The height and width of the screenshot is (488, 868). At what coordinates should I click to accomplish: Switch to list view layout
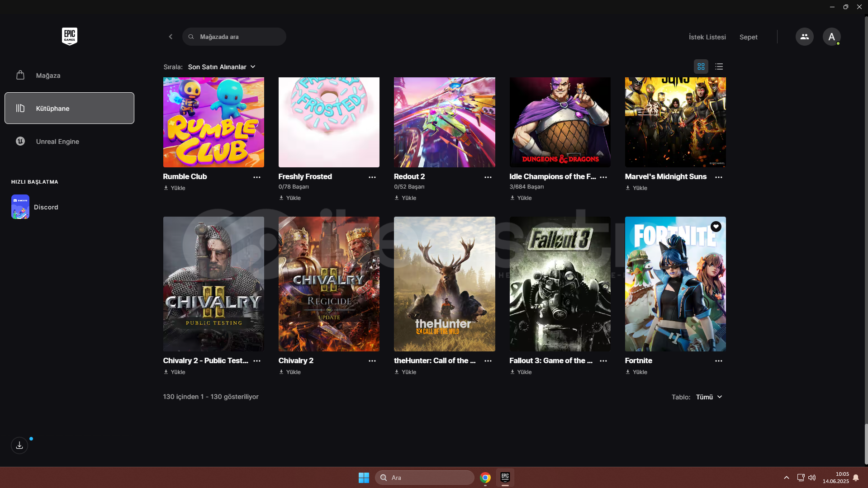[719, 66]
